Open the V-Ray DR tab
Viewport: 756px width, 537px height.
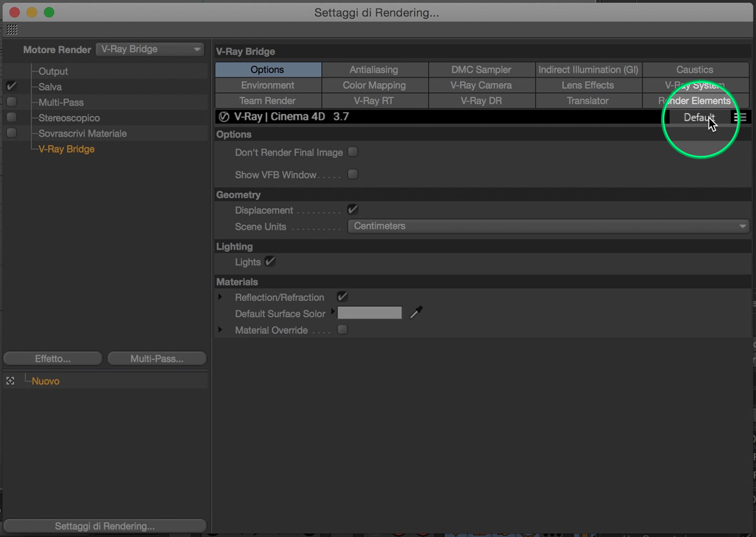coord(482,101)
